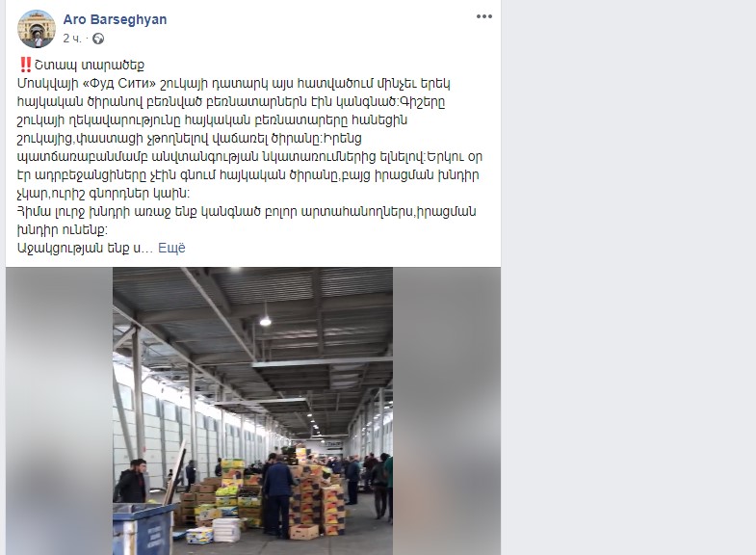Click the man in the dark jacket beside the dumpster

(130, 481)
